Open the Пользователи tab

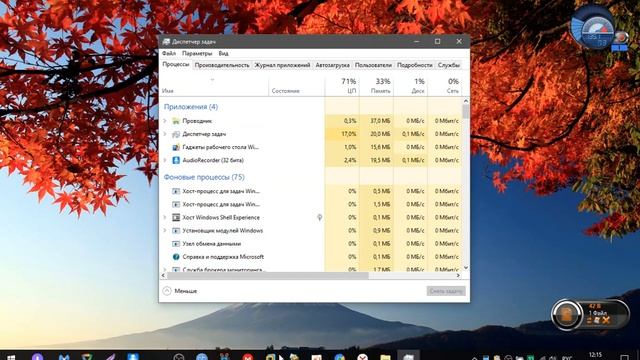[373, 65]
